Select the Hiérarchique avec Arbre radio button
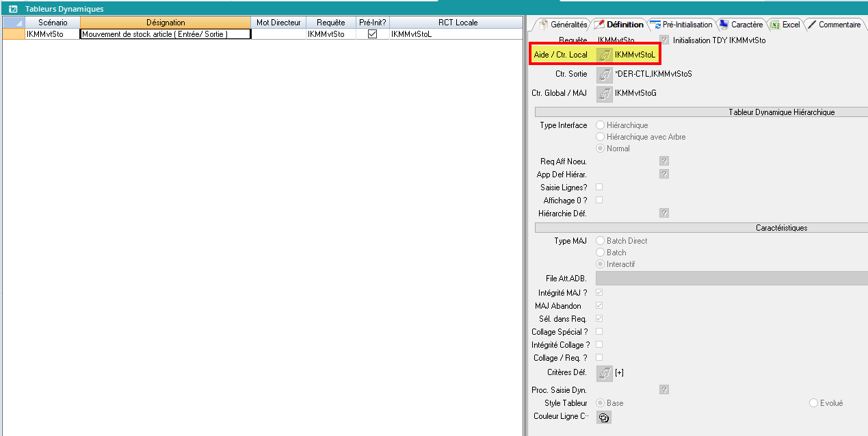The width and height of the screenshot is (868, 436). (x=601, y=137)
